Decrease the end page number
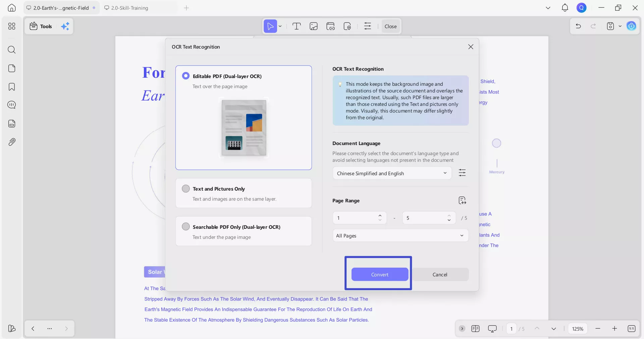644x339 pixels. coord(449,220)
